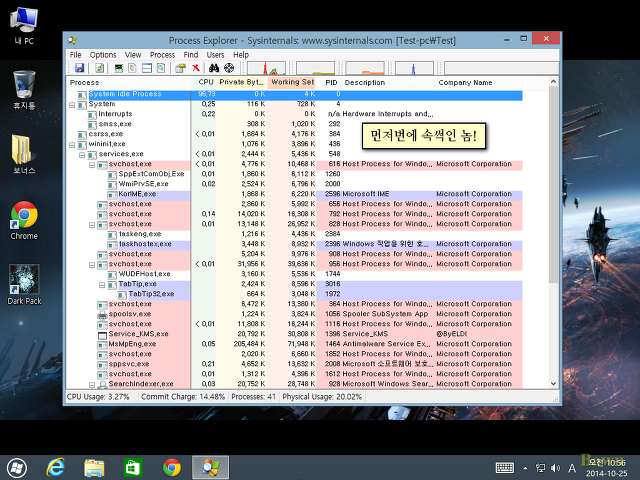Open Windows Store from taskbar
This screenshot has height=480, width=640.
click(x=133, y=467)
